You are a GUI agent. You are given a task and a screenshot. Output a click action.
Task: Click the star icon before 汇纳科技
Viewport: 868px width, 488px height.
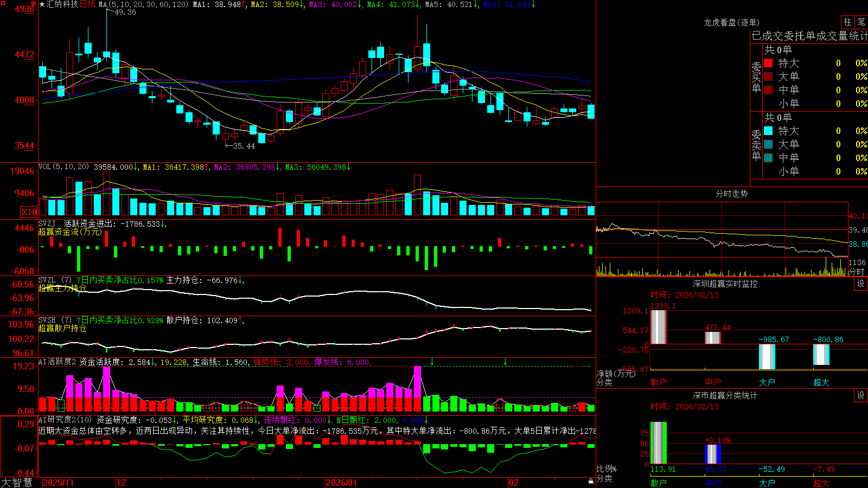click(x=42, y=4)
